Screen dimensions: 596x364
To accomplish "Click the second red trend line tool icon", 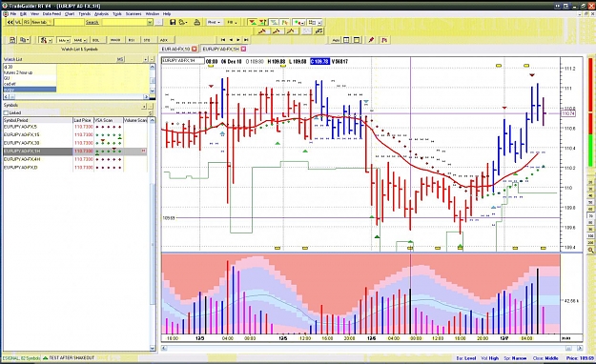I will pos(277,31).
